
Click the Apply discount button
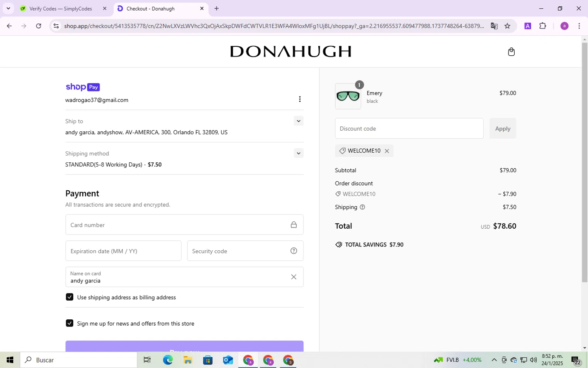tap(503, 128)
